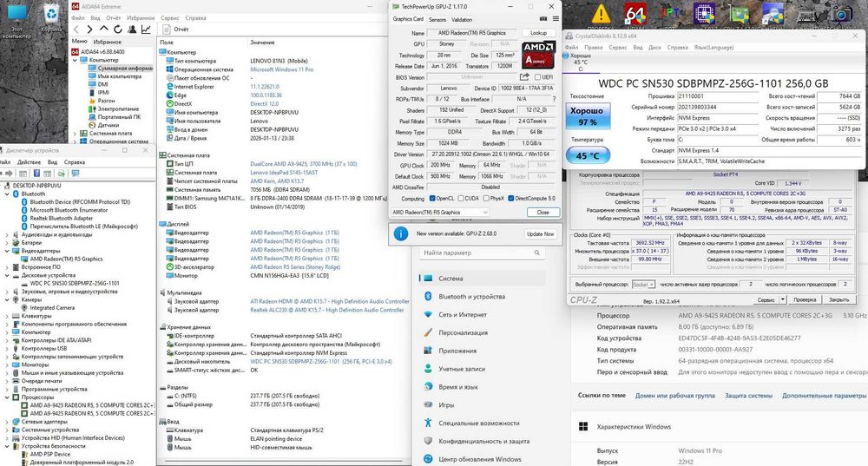Open the camera desktop shortcut icon
868x466 pixels.
(841, 14)
